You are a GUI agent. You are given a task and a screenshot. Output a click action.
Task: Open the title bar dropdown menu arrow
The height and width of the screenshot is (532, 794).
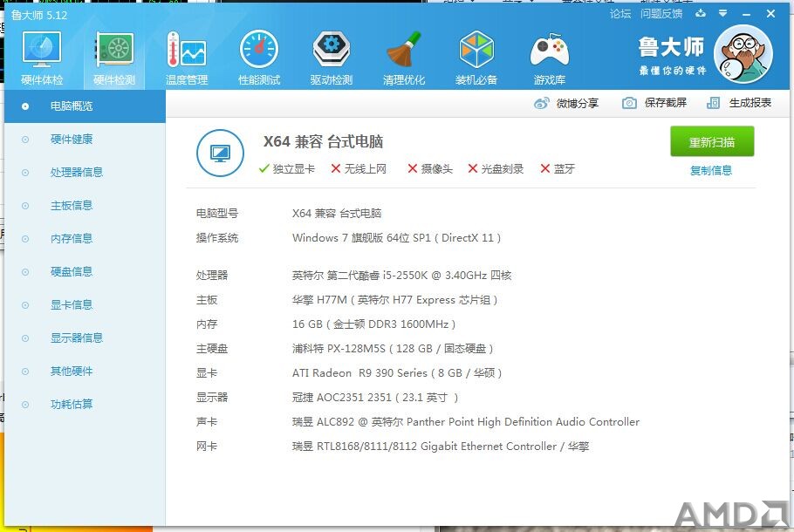722,13
